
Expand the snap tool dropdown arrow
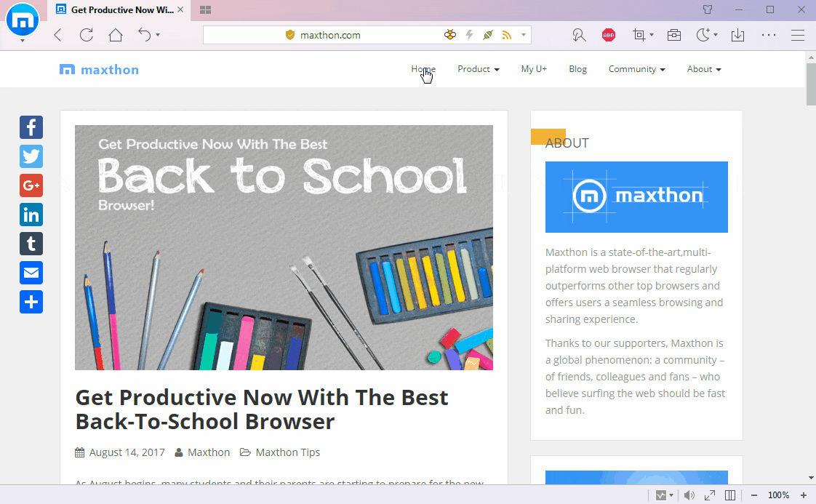[x=652, y=35]
